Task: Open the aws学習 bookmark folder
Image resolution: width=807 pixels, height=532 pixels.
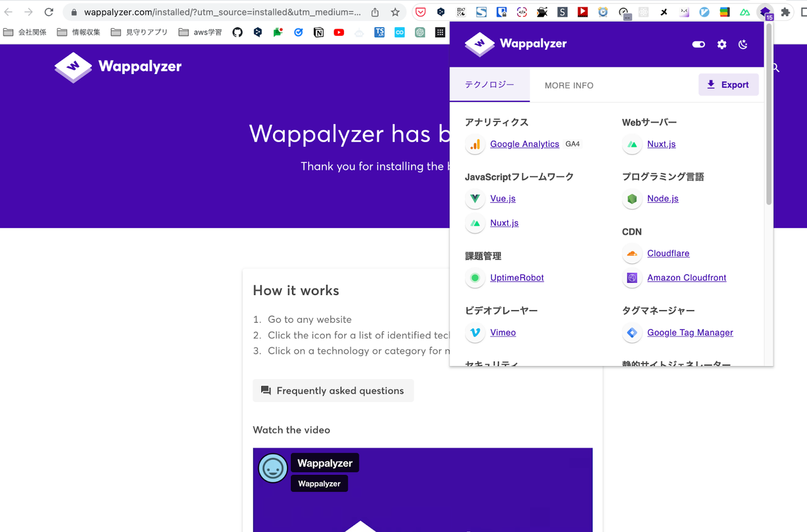Action: [201, 32]
